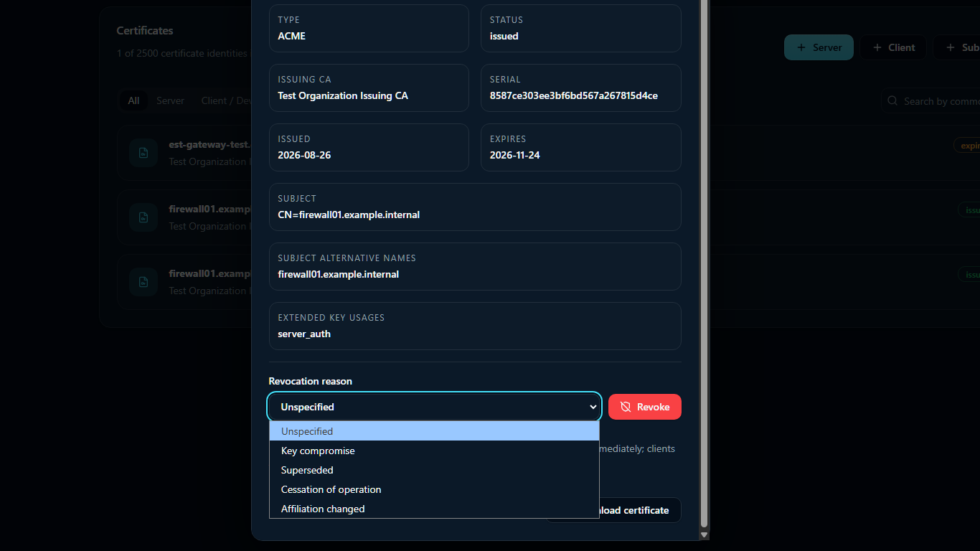Click the expiry date 2026-11-24

pos(515,155)
